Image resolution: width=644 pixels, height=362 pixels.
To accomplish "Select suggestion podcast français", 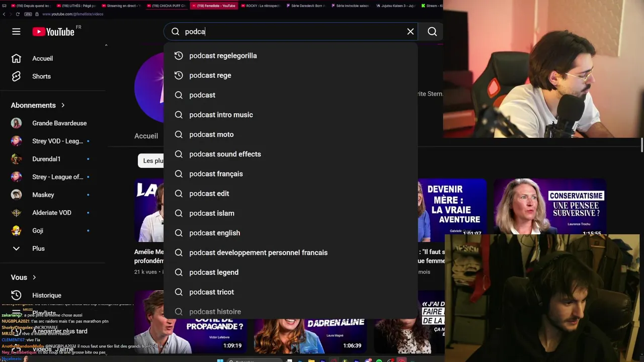I will (291, 174).
